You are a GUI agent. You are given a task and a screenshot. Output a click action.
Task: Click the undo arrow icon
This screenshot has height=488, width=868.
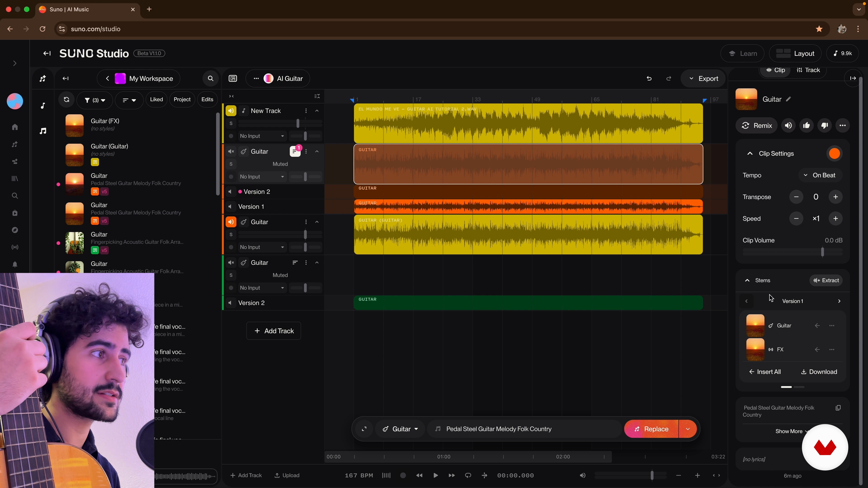(649, 78)
